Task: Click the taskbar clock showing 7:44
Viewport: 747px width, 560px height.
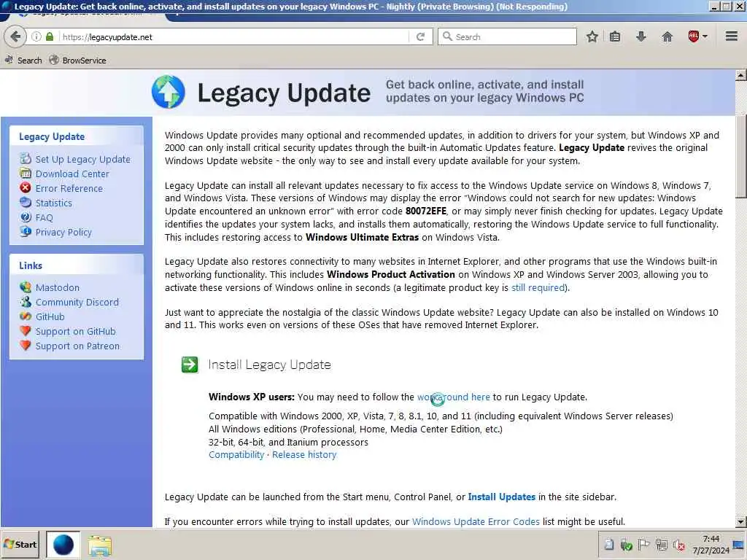Action: pyautogui.click(x=711, y=545)
